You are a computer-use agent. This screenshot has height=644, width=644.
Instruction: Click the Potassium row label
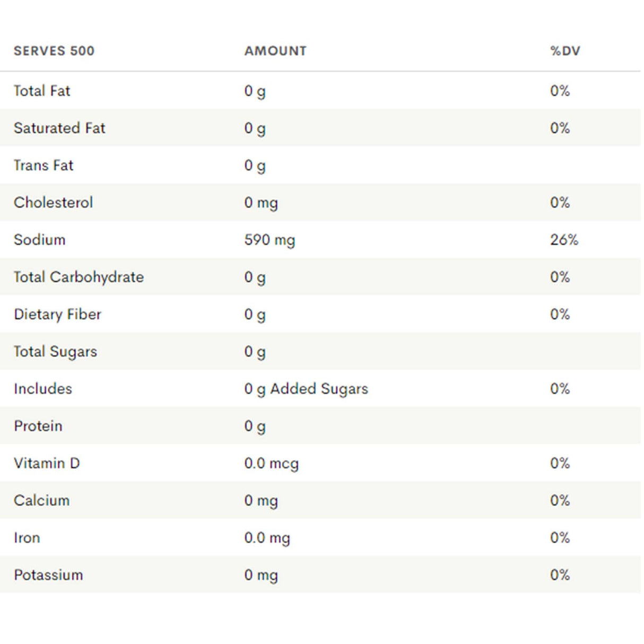click(x=48, y=575)
